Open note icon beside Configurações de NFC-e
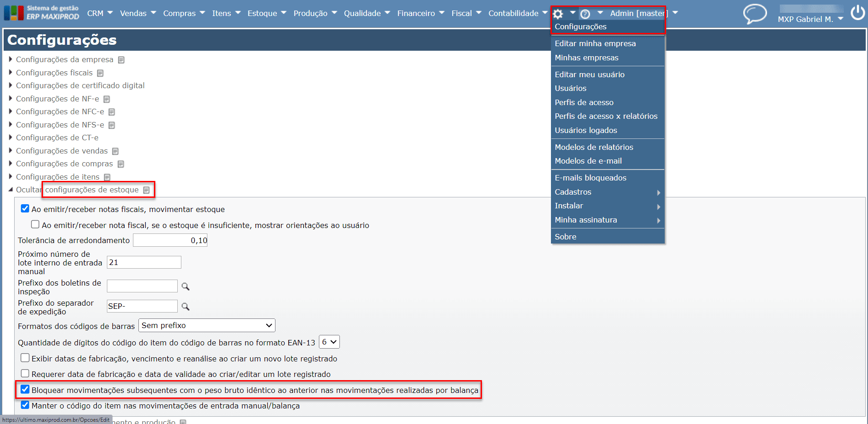Viewport: 868px width, 424px height. tap(112, 112)
